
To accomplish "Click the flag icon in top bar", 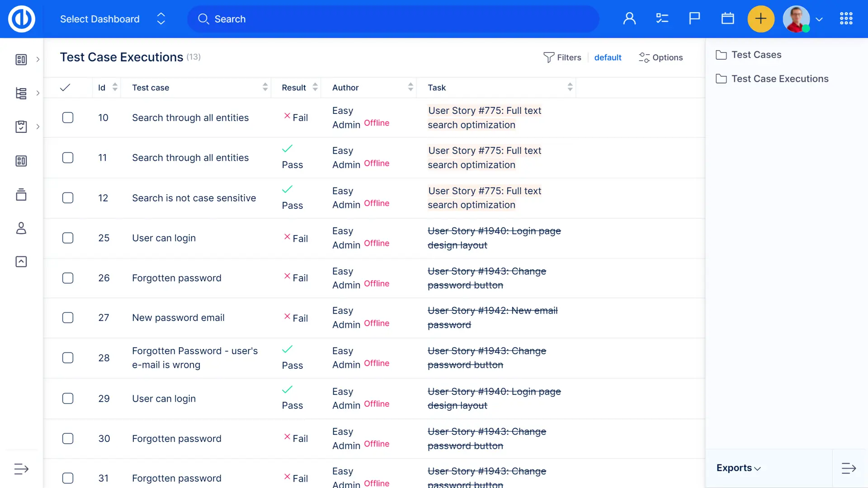I will [x=694, y=19].
